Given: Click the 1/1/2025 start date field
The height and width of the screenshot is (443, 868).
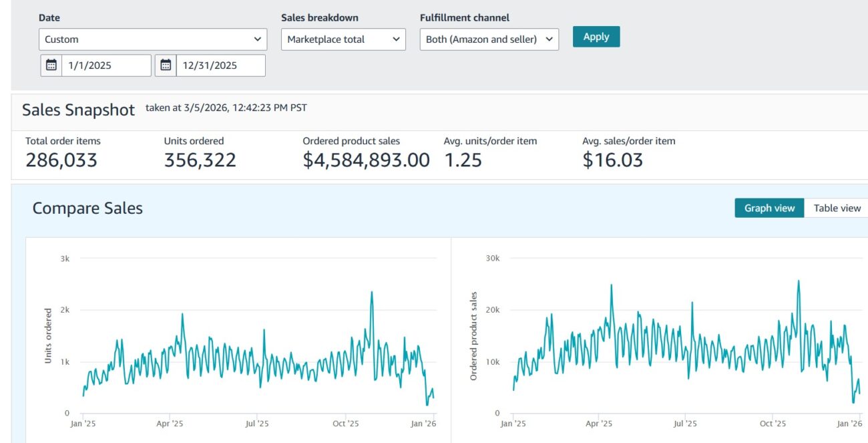Looking at the screenshot, I should (x=106, y=65).
